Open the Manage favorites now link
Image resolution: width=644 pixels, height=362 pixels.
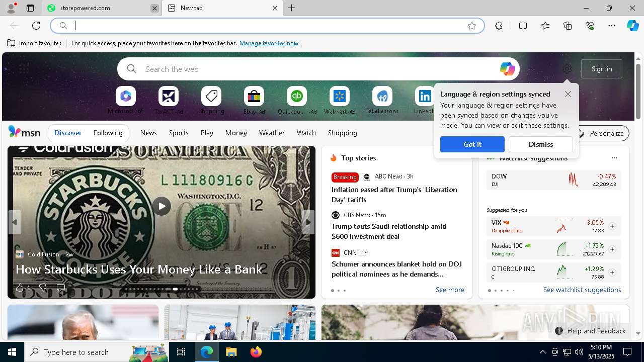point(269,43)
